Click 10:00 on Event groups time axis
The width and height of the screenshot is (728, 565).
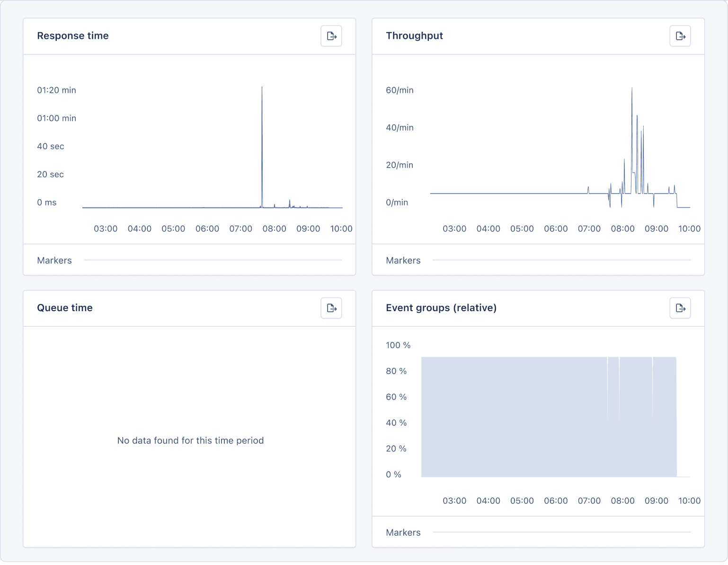click(x=690, y=501)
